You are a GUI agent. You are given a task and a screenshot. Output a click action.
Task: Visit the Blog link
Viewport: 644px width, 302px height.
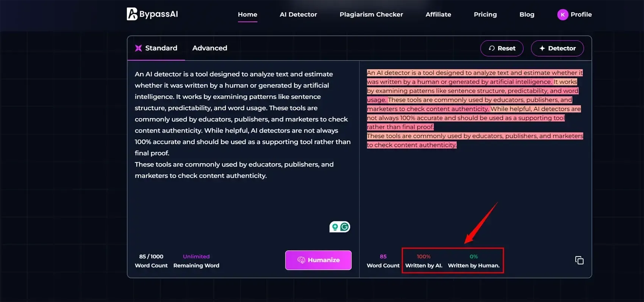527,14
